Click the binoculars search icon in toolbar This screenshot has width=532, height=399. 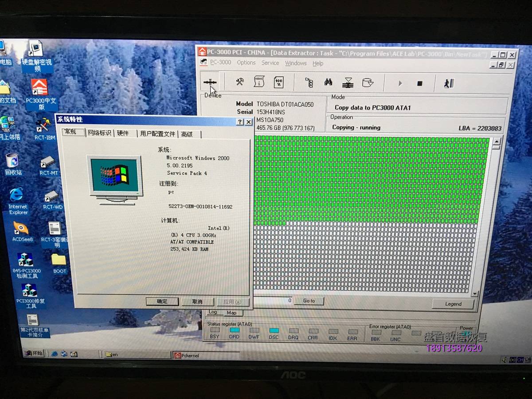coord(328,82)
